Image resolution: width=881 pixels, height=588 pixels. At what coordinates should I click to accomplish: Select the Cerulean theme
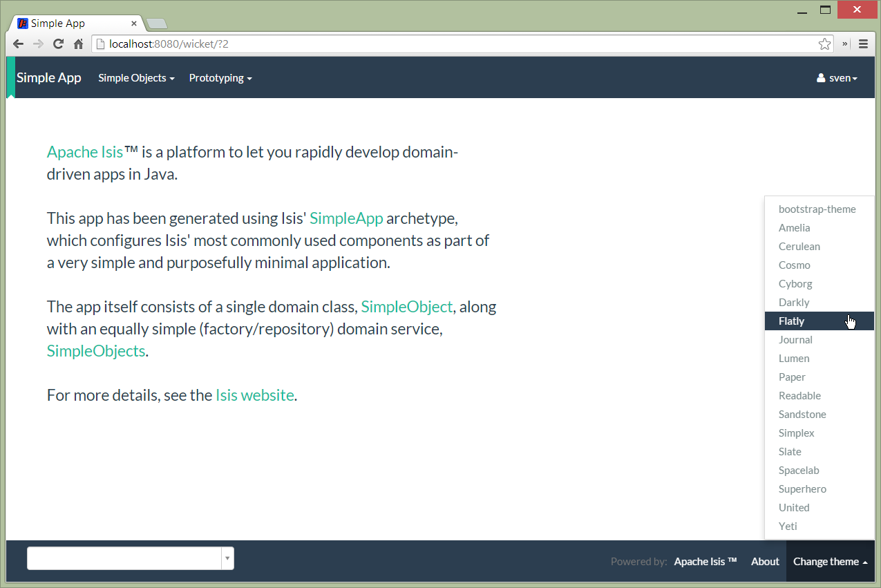click(x=799, y=247)
